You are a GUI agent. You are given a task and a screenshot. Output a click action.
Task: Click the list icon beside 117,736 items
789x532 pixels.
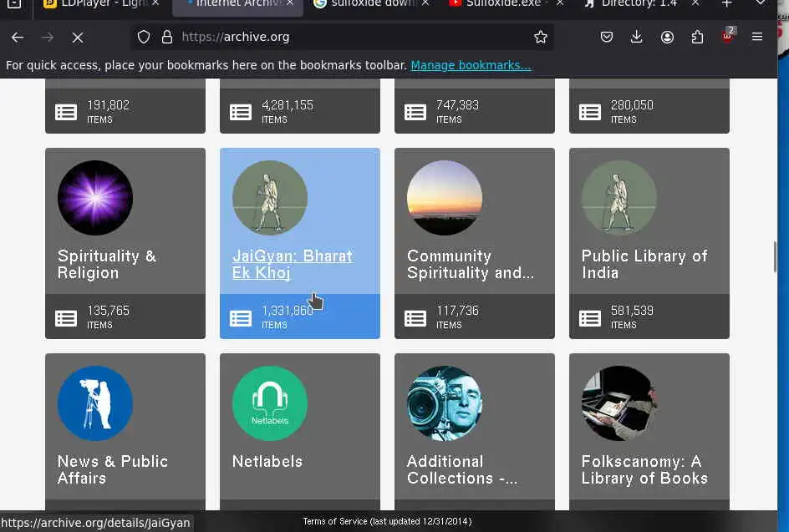pyautogui.click(x=415, y=318)
